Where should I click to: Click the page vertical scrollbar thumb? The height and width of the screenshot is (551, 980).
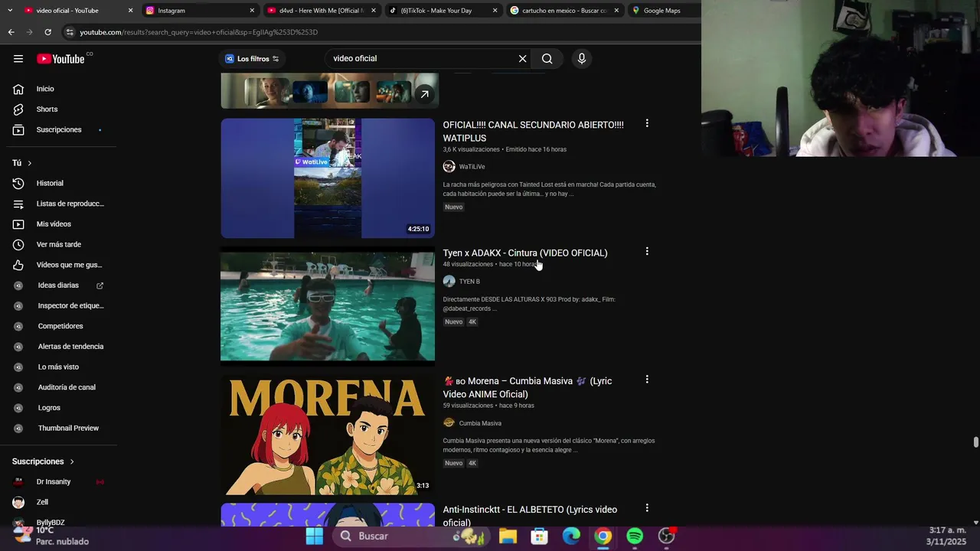975,443
